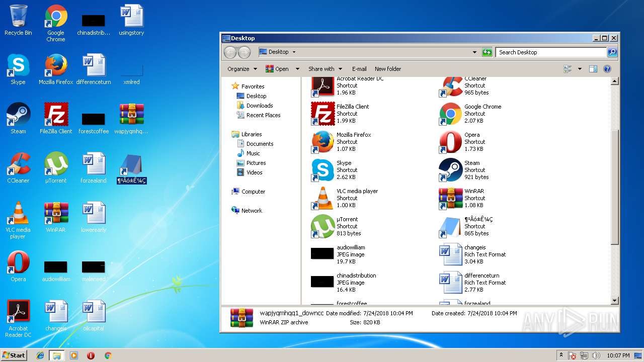Launch WinRAR desktop shortcut

[56, 217]
